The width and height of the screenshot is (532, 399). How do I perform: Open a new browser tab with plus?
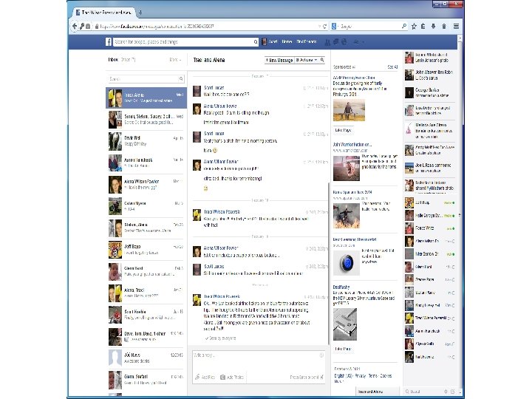click(140, 13)
